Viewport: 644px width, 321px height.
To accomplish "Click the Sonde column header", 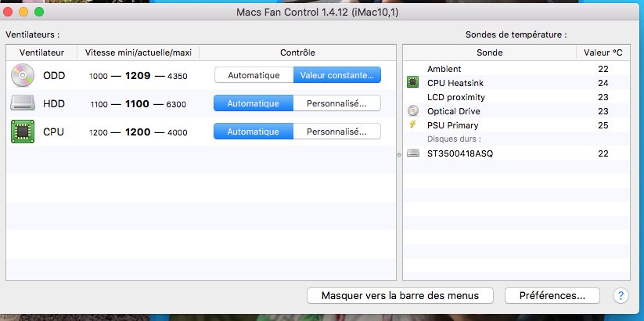I will click(x=490, y=52).
